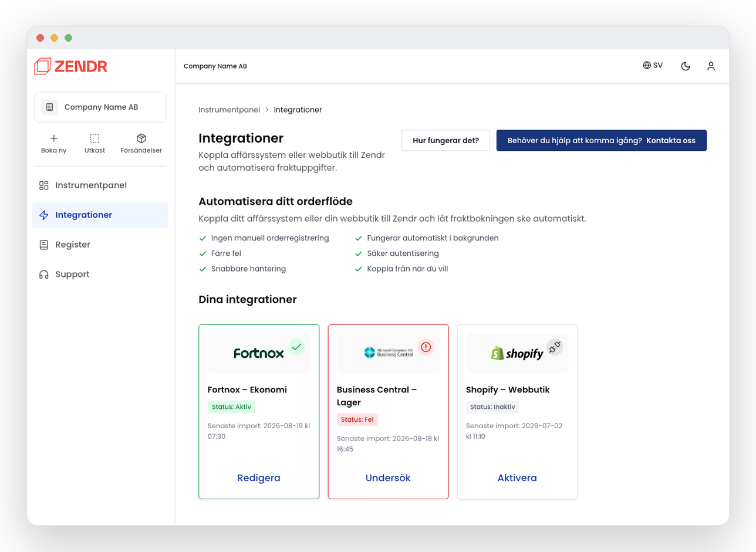Open the Company Name AB selector in sidebar

(x=100, y=107)
